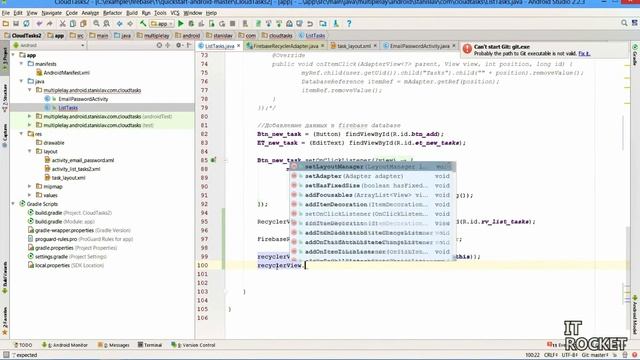Click scroll-from-source target icon in Project panel

pos(159,45)
